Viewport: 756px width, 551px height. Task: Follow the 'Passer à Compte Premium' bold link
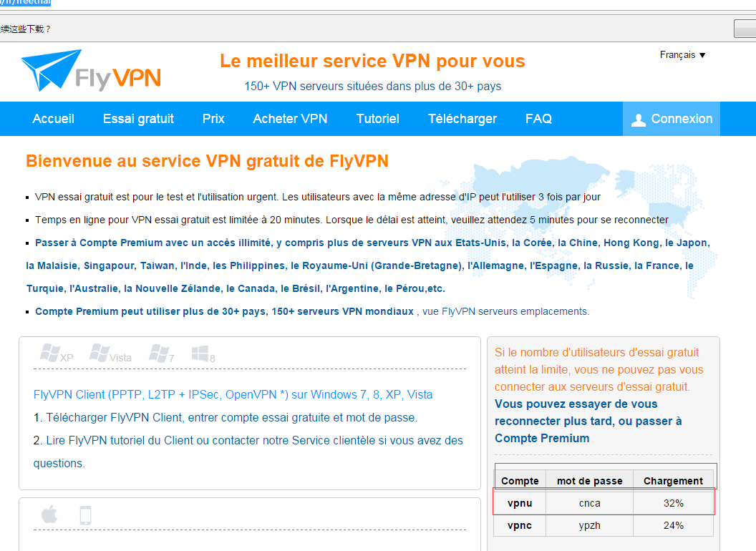[x=368, y=265]
